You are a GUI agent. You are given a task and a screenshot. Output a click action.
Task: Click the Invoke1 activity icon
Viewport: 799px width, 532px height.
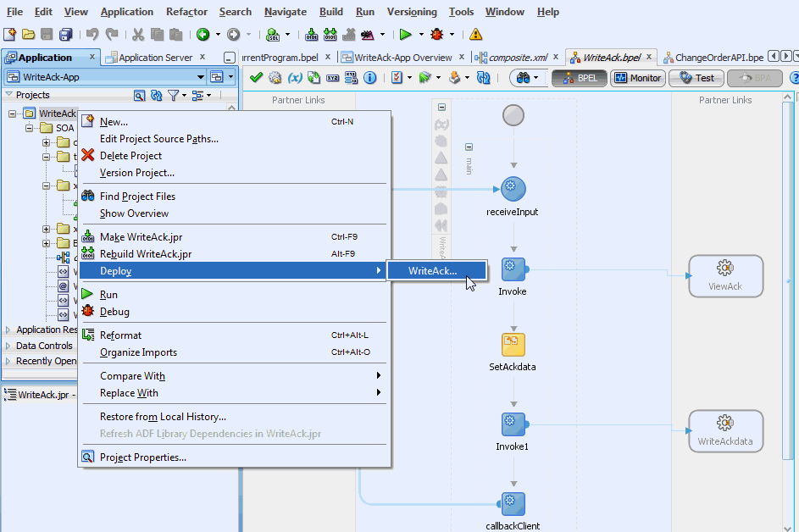coord(513,424)
